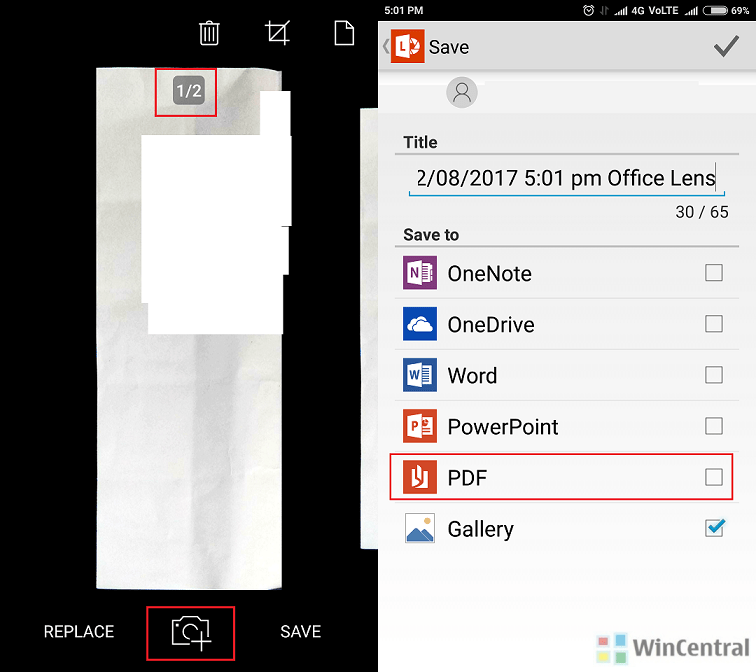The height and width of the screenshot is (672, 756).
Task: Check the PDF checkbox
Action: click(x=714, y=477)
